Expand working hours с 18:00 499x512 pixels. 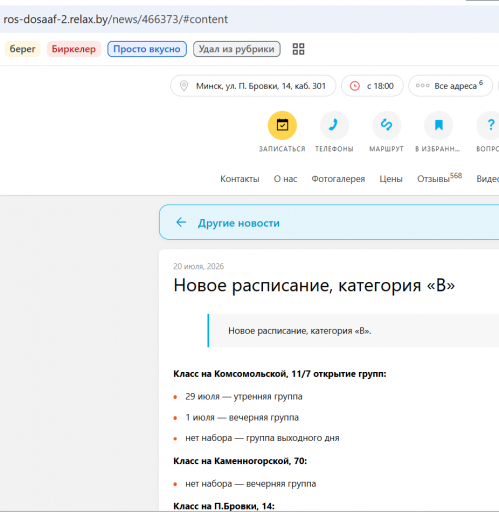(372, 86)
